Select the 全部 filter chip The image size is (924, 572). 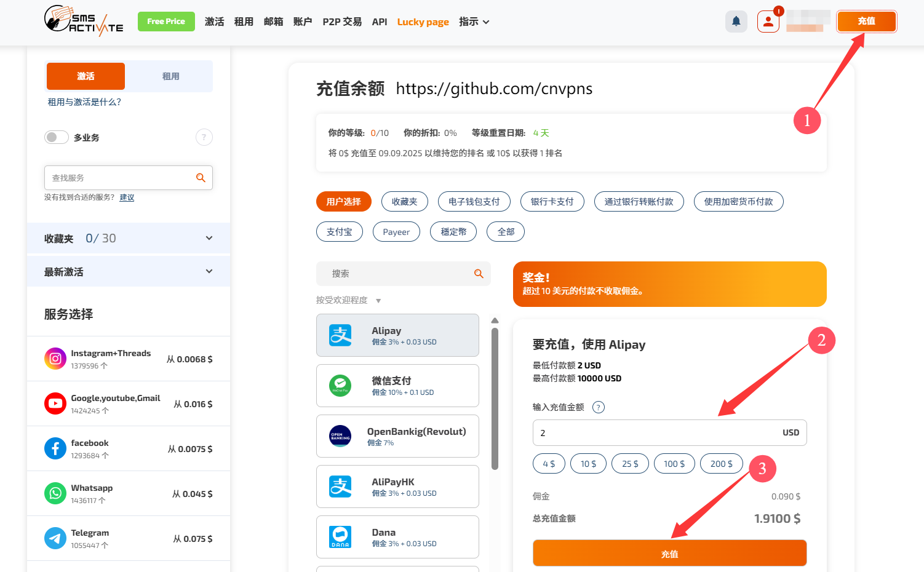click(x=506, y=231)
